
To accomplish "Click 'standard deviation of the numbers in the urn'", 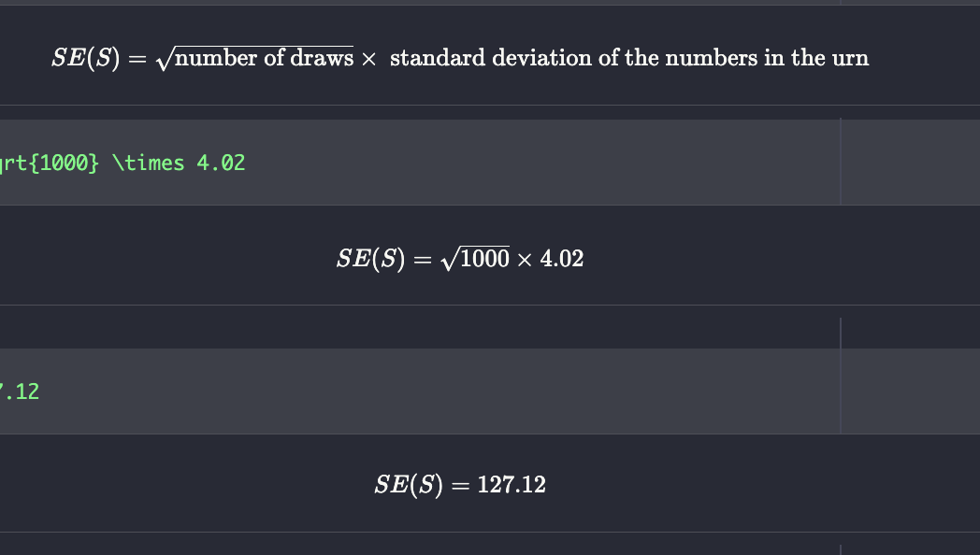I will click(x=628, y=59).
